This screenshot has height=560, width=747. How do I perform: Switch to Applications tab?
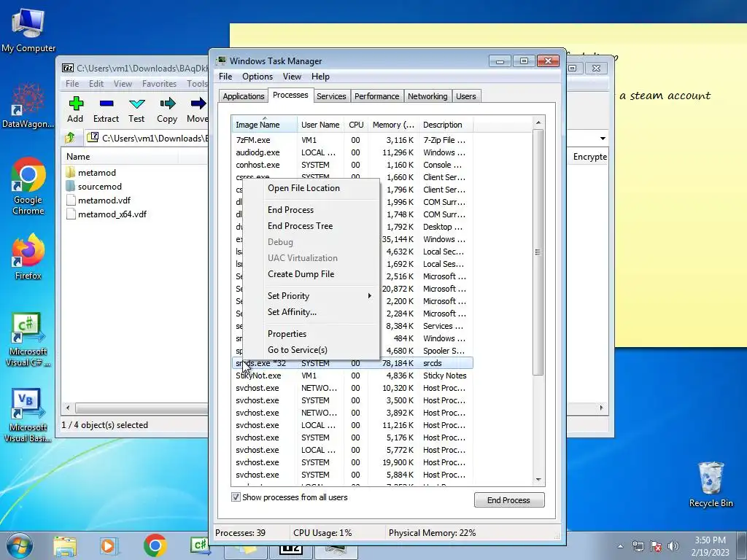pyautogui.click(x=244, y=96)
